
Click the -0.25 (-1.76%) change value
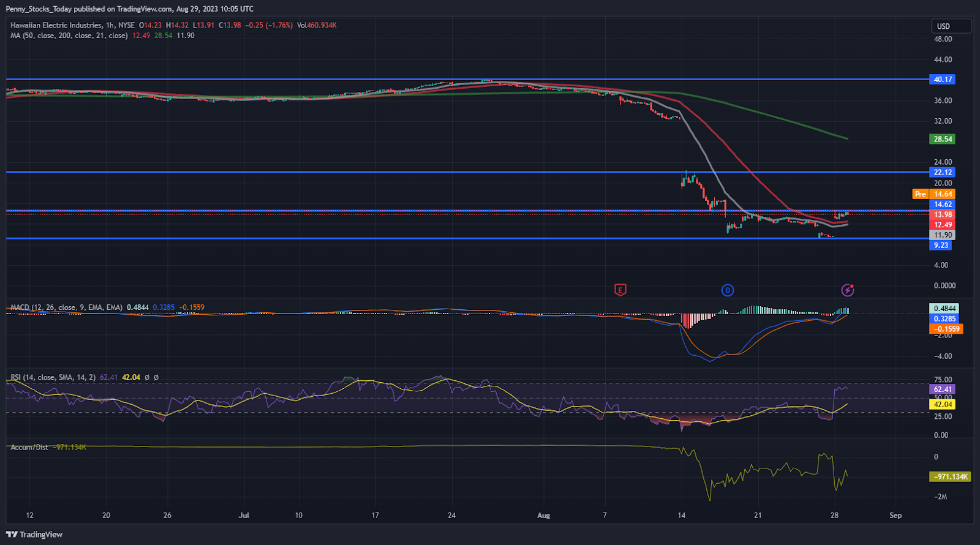click(269, 25)
